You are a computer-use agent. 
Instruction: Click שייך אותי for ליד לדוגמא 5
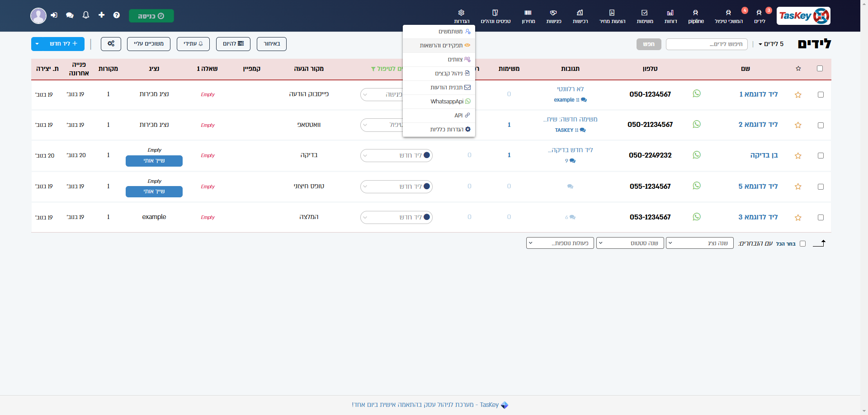154,191
